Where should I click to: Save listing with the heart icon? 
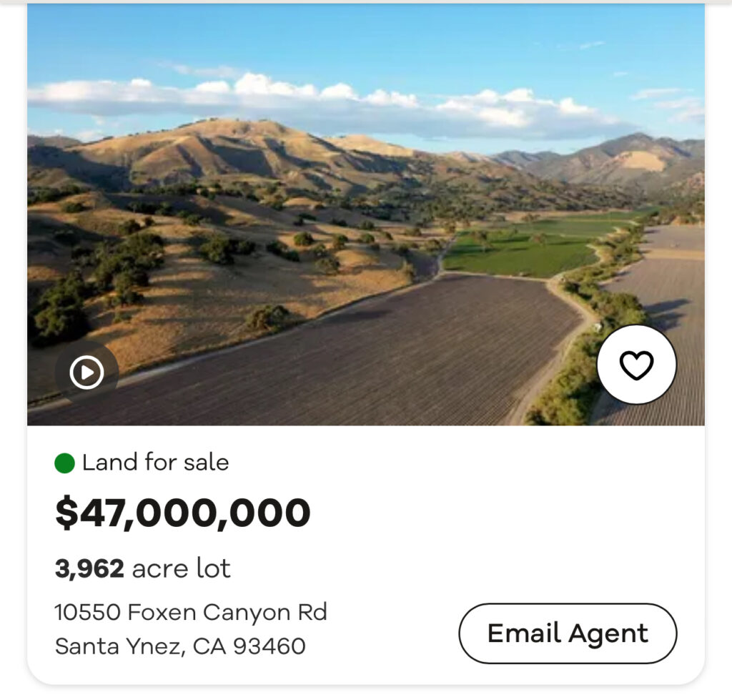click(636, 365)
